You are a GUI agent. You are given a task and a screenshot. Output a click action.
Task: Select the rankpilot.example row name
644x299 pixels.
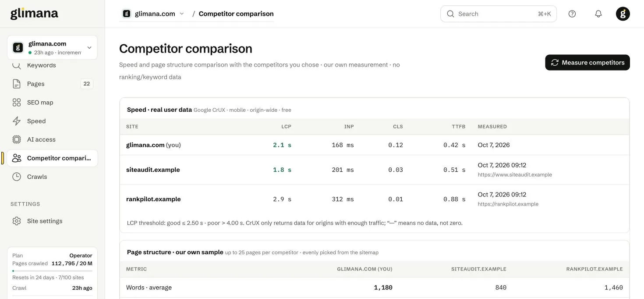[x=153, y=199]
